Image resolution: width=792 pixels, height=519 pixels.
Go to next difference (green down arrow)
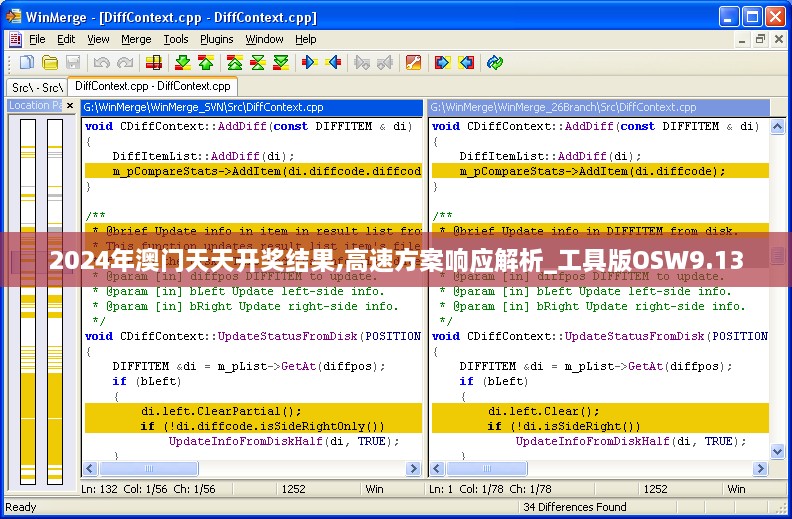182,63
